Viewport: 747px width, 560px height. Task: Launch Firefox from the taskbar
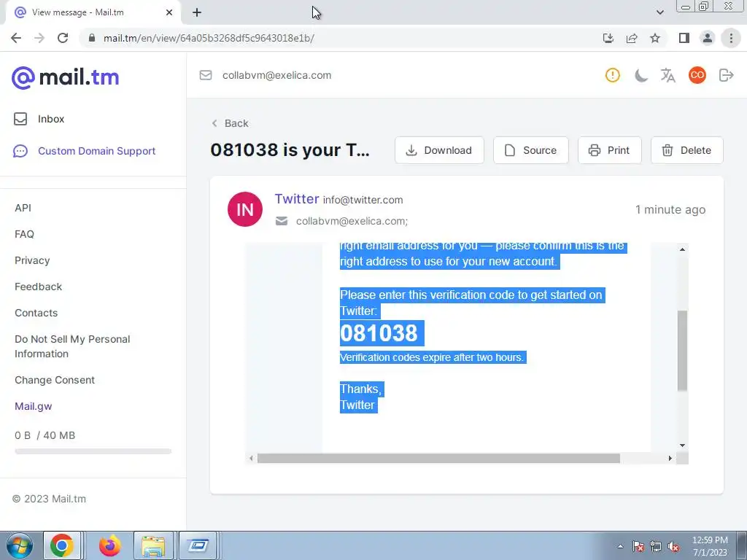click(x=109, y=545)
